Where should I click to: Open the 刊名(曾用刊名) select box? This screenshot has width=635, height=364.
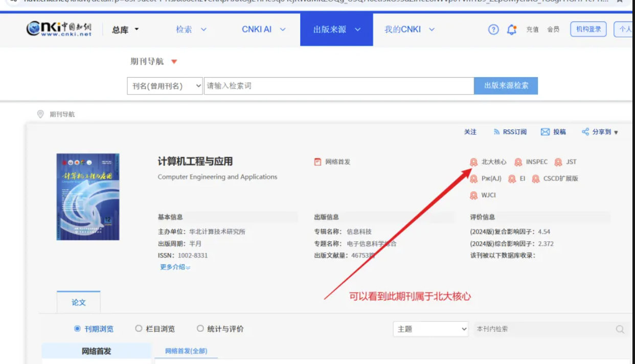[165, 86]
